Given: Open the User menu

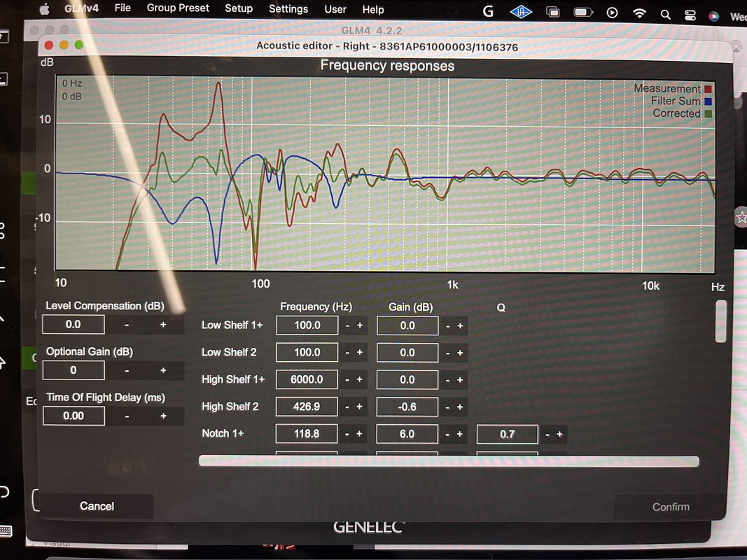Looking at the screenshot, I should coord(335,10).
